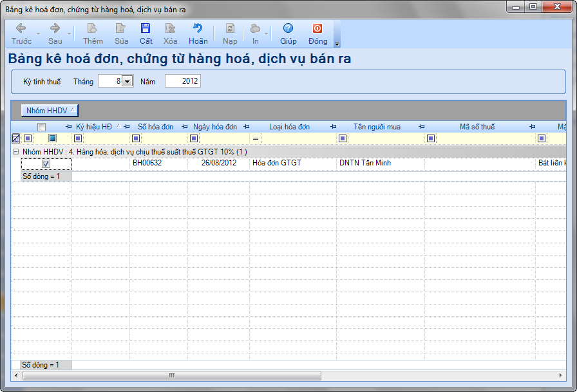Screen dimensions: 577x392
Task: Sort by the Loại hóa đơn column header
Action: pyautogui.click(x=290, y=127)
